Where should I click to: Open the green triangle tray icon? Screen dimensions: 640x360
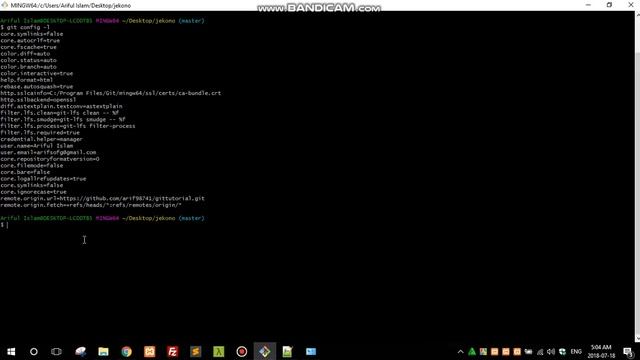point(472,351)
